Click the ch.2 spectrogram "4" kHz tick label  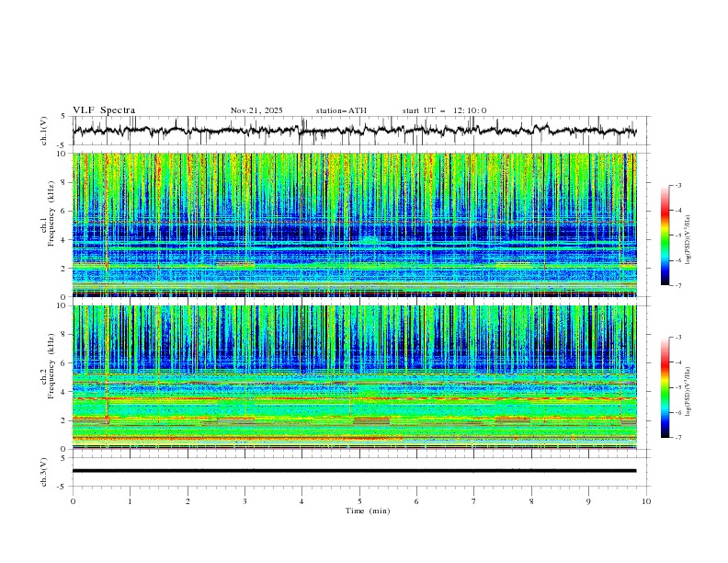64,392
